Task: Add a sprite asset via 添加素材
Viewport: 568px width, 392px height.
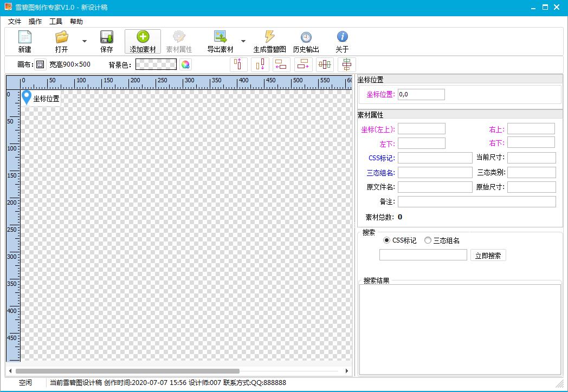Action: pyautogui.click(x=143, y=41)
